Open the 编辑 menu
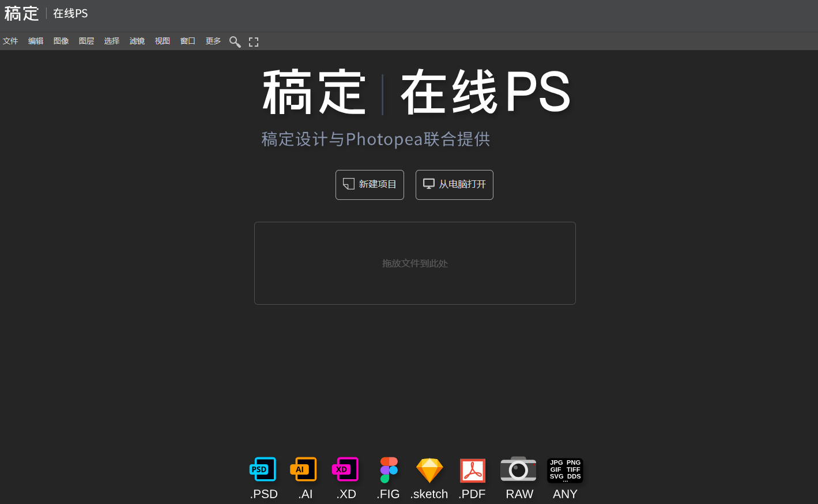 (x=36, y=41)
